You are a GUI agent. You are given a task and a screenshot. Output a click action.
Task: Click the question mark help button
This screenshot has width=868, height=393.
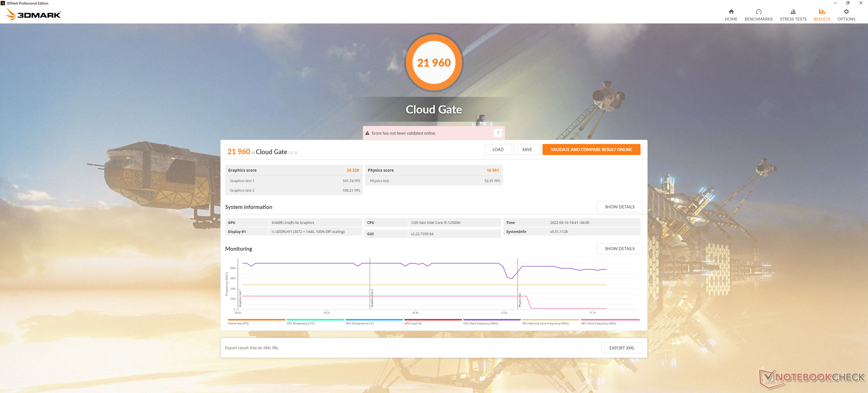(x=498, y=133)
